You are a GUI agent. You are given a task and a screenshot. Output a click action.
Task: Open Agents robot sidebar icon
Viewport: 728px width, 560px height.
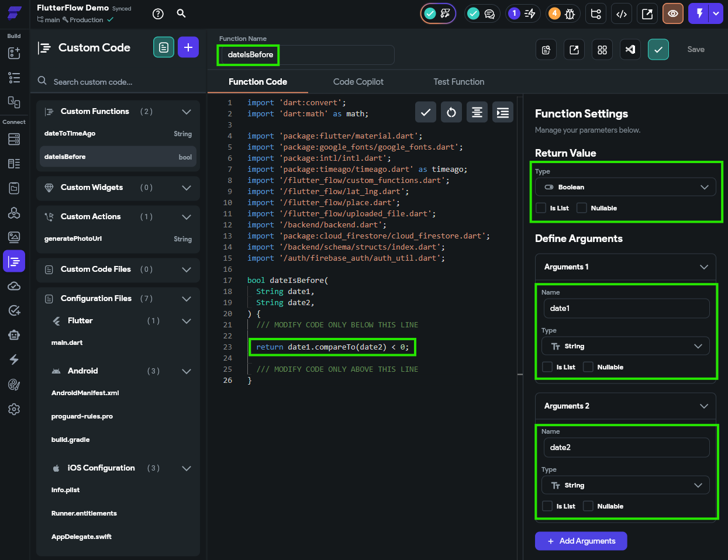14,335
